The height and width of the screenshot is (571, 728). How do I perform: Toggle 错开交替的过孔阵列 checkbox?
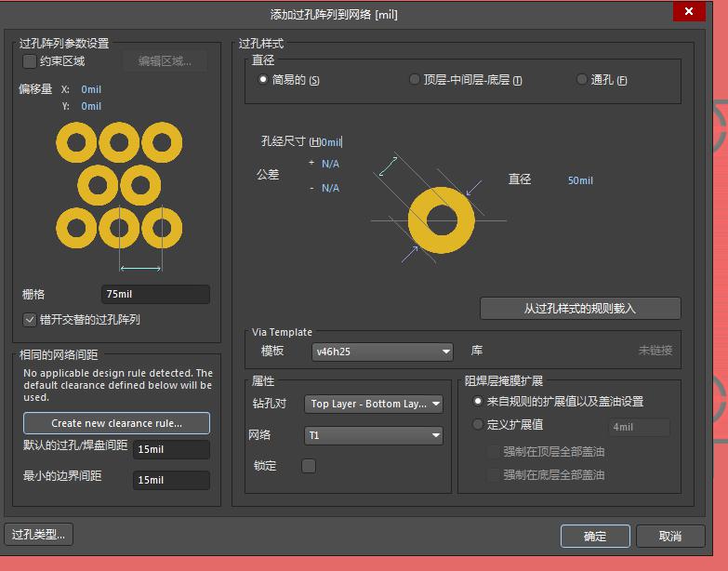pos(30,320)
